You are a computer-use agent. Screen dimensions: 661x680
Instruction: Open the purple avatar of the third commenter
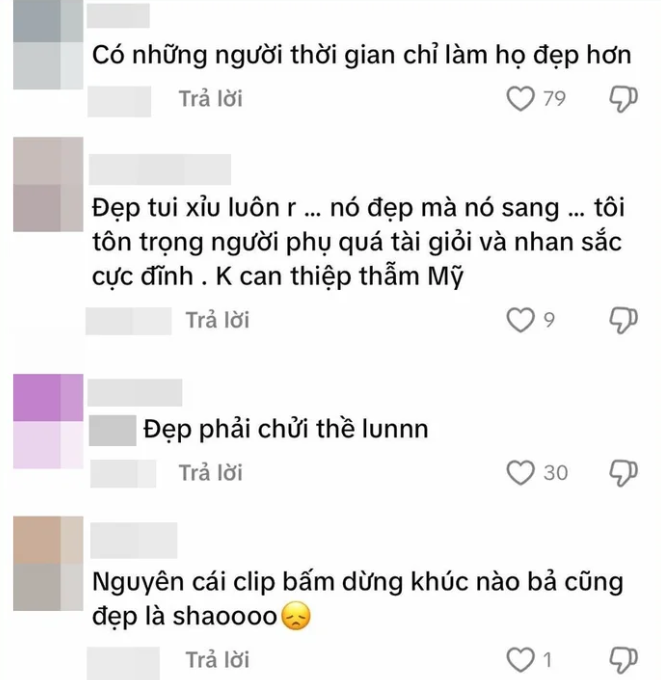pos(48,421)
